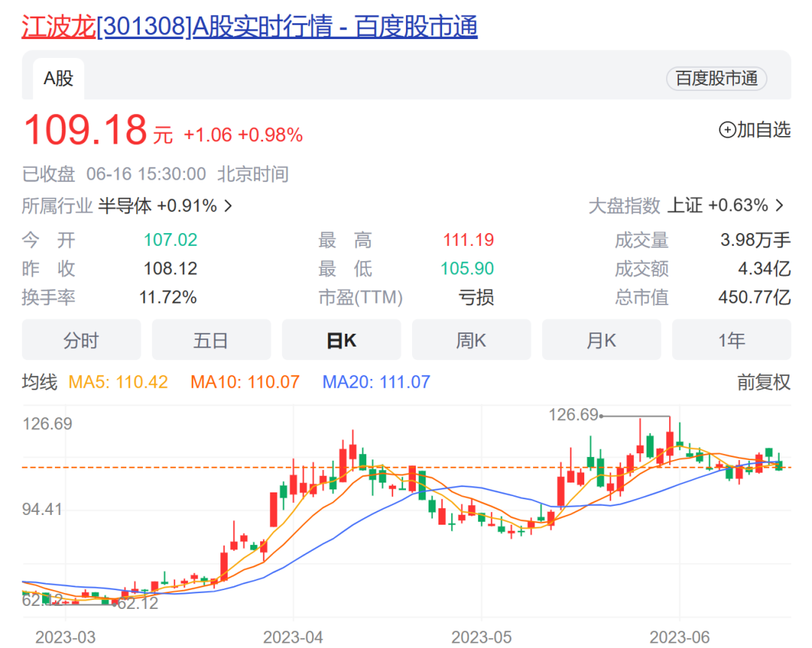Viewport: 812px width, 648px height.
Task: Select the A股 tab
Action: pyautogui.click(x=59, y=79)
